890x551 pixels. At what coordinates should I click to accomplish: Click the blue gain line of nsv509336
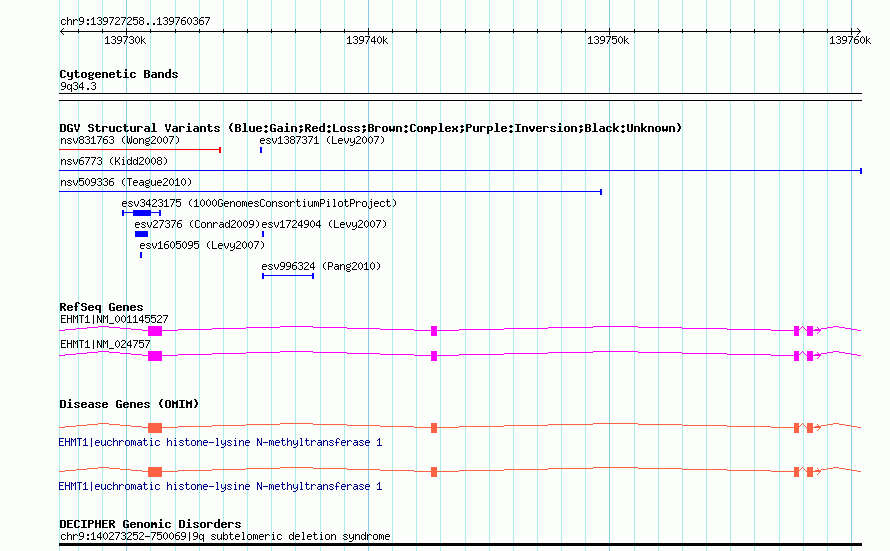(330, 192)
